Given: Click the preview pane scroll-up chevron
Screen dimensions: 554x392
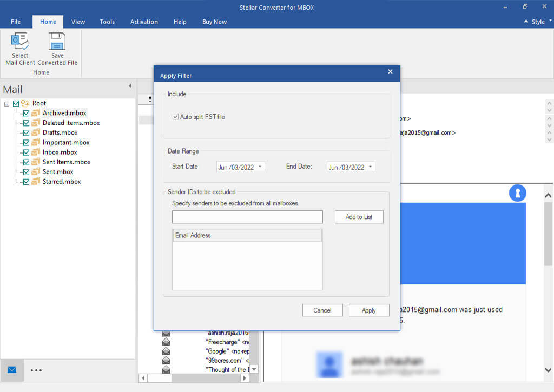Looking at the screenshot, I should pyautogui.click(x=548, y=195).
